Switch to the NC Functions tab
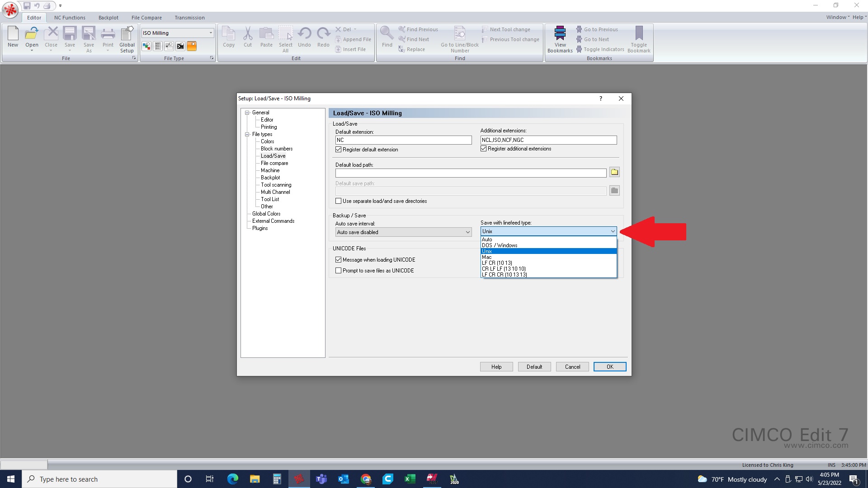This screenshot has width=868, height=488. (x=70, y=18)
